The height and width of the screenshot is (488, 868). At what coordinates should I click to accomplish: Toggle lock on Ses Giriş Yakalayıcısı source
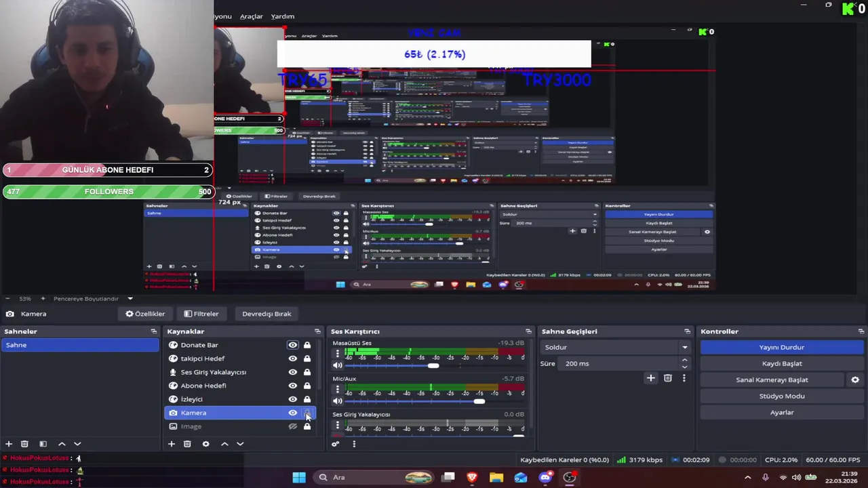point(307,372)
